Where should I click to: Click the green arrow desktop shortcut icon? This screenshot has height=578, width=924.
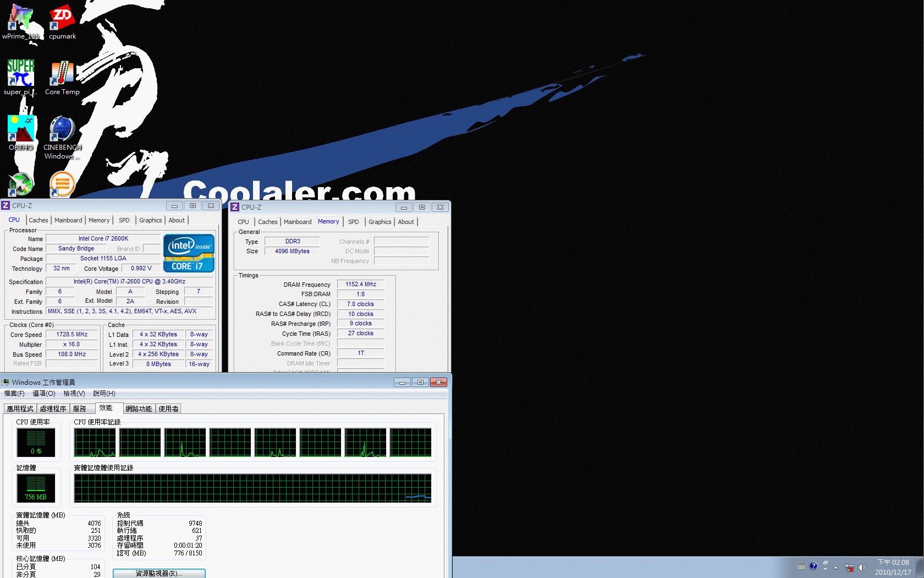coord(21,184)
